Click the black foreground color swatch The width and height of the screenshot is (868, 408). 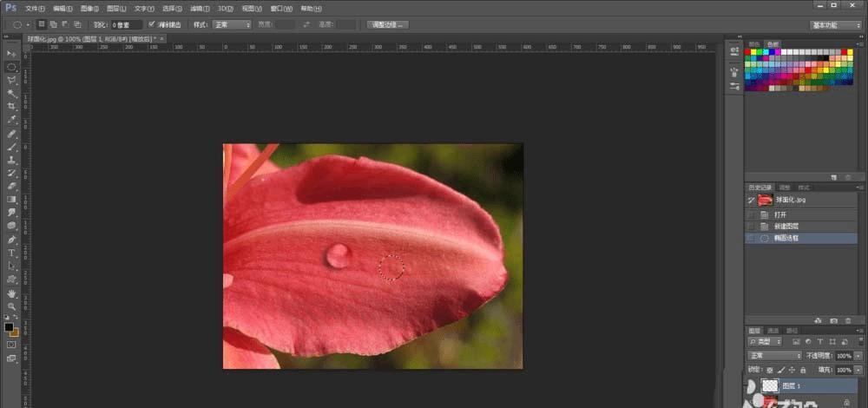tap(9, 326)
